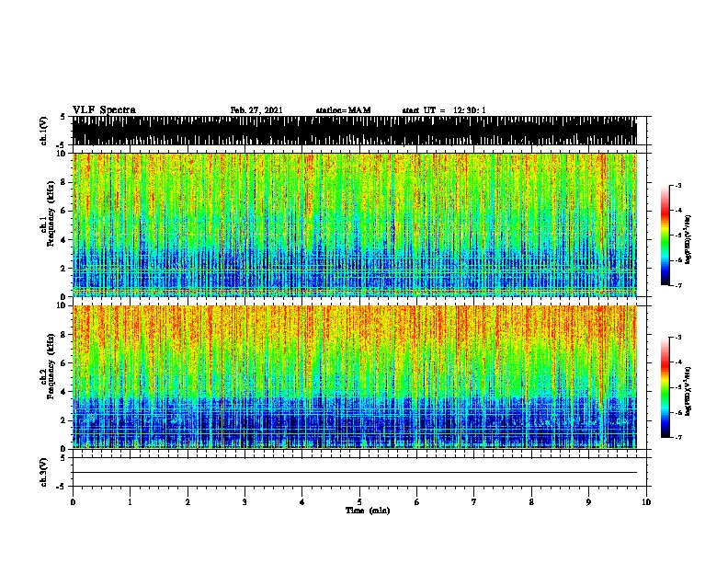Image resolution: width=728 pixels, height=563 pixels.
Task: Click time axis tick label "2"
Action: [x=188, y=501]
